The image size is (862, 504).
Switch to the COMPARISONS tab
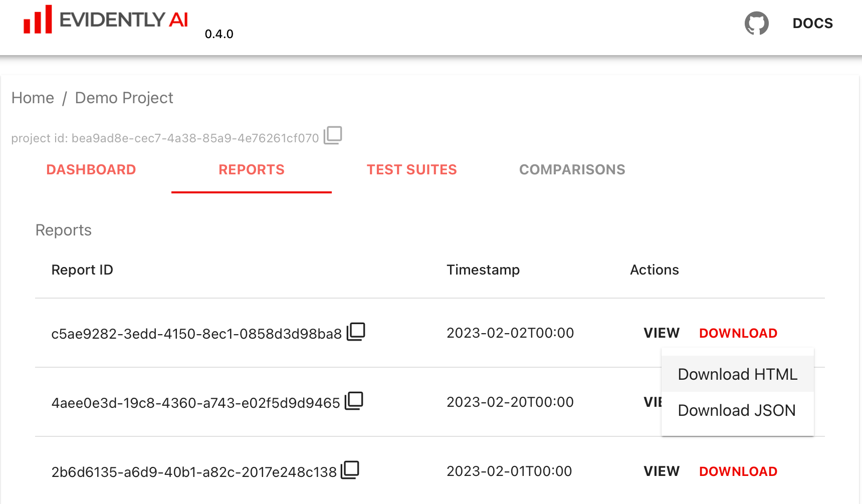[572, 169]
